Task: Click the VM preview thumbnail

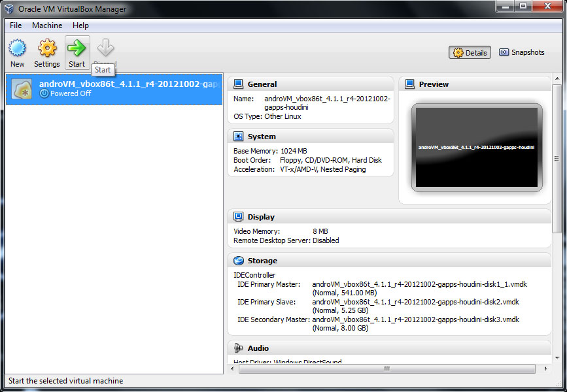Action: 477,148
